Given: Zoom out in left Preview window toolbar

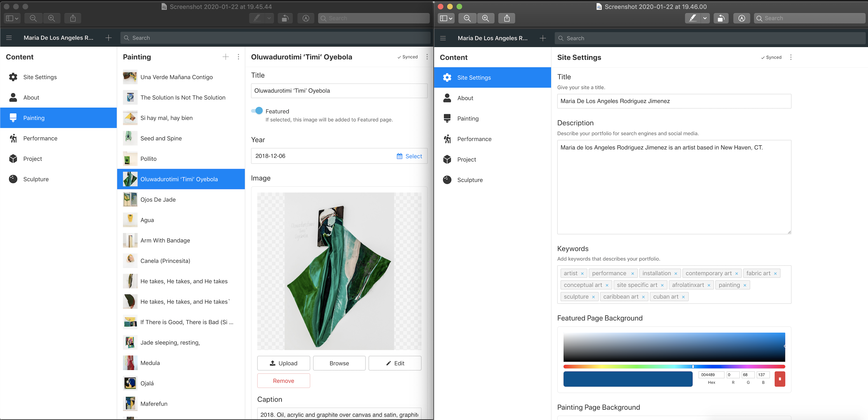Looking at the screenshot, I should 33,18.
